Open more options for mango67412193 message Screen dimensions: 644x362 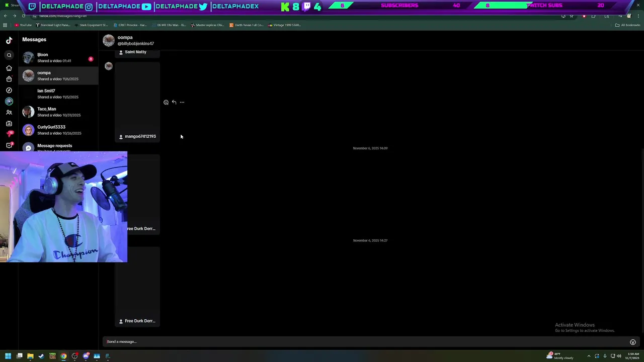tap(182, 102)
